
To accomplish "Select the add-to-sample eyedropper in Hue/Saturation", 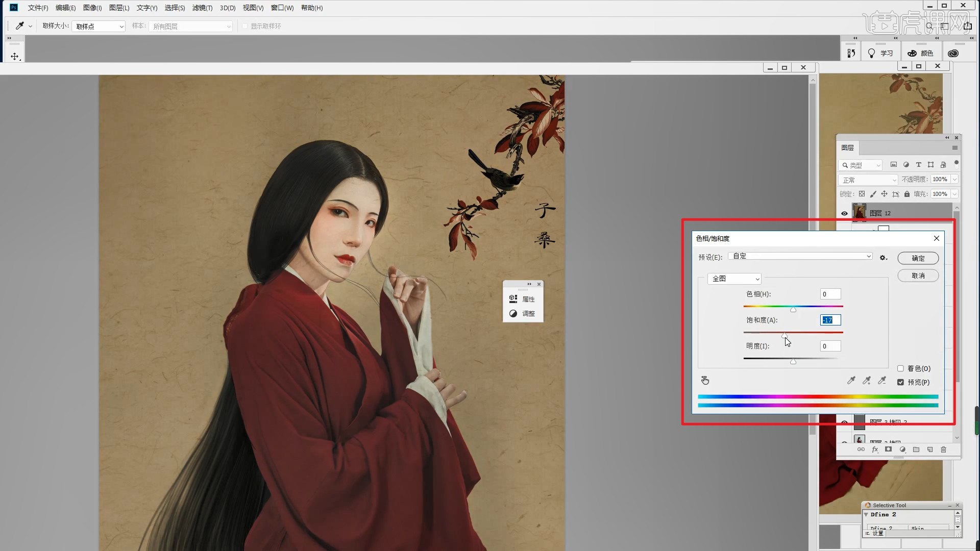I will pyautogui.click(x=867, y=381).
